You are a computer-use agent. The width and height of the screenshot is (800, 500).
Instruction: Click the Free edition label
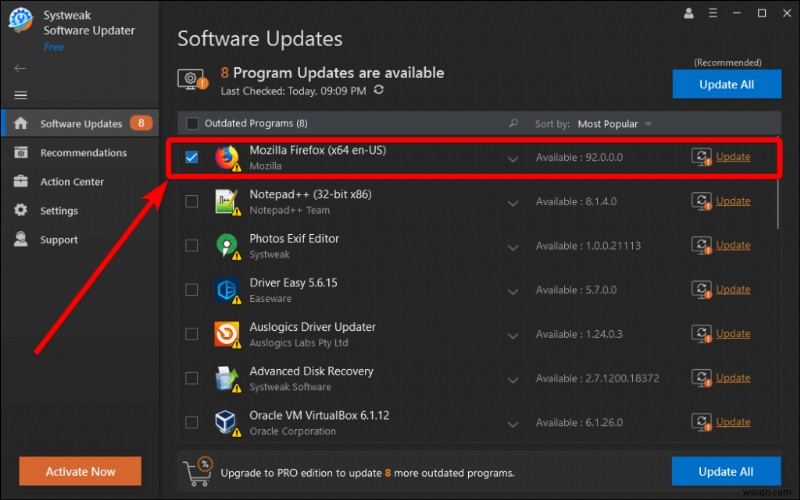(54, 47)
